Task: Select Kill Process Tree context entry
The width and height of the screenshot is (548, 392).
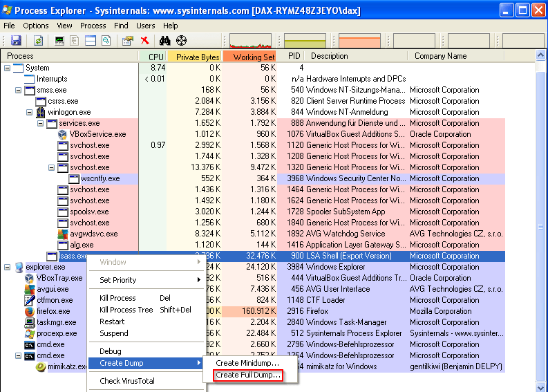Action: click(147, 310)
